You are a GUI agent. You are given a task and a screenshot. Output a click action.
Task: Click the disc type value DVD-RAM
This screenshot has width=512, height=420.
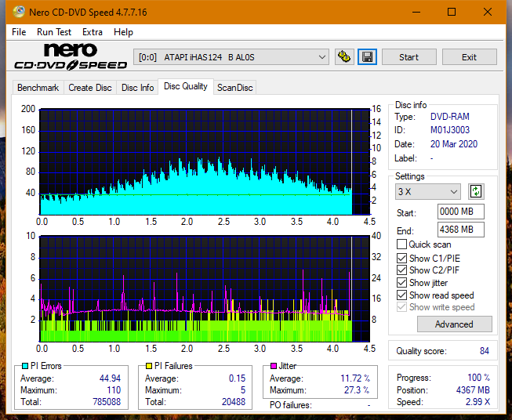coord(449,117)
